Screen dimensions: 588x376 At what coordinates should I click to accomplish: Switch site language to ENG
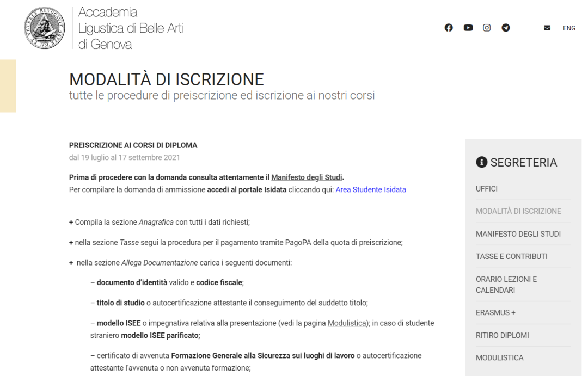pos(569,28)
